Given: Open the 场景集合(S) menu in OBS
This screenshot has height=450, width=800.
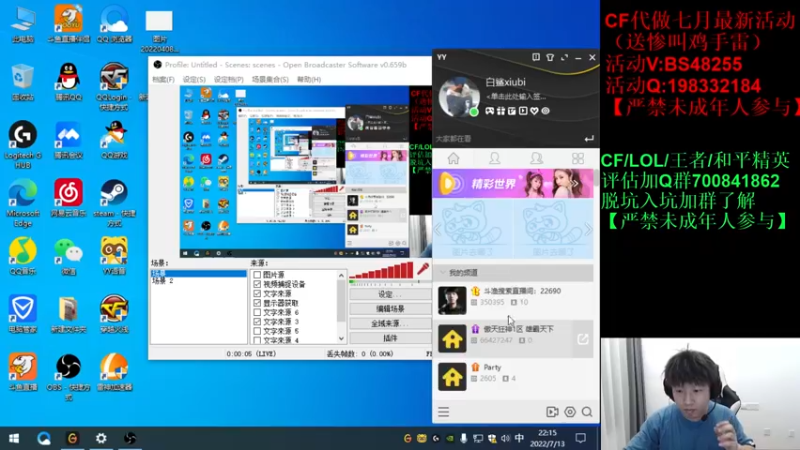Looking at the screenshot, I should (x=270, y=80).
